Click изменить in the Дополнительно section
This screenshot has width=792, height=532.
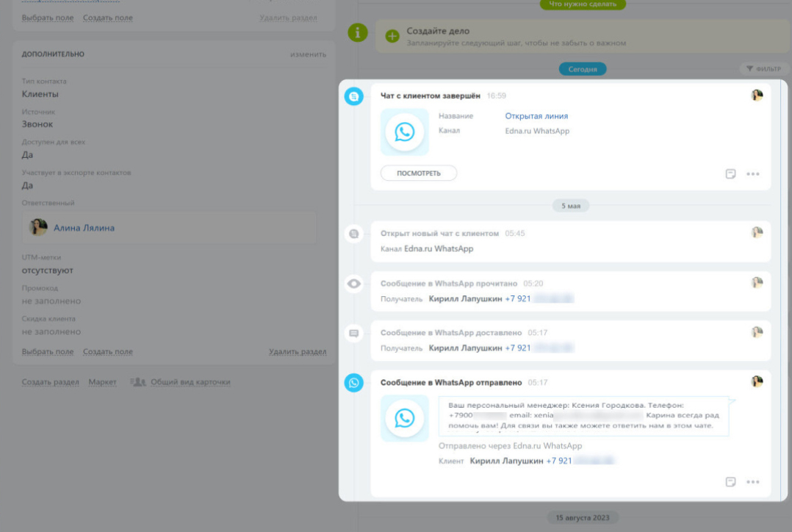tap(308, 54)
